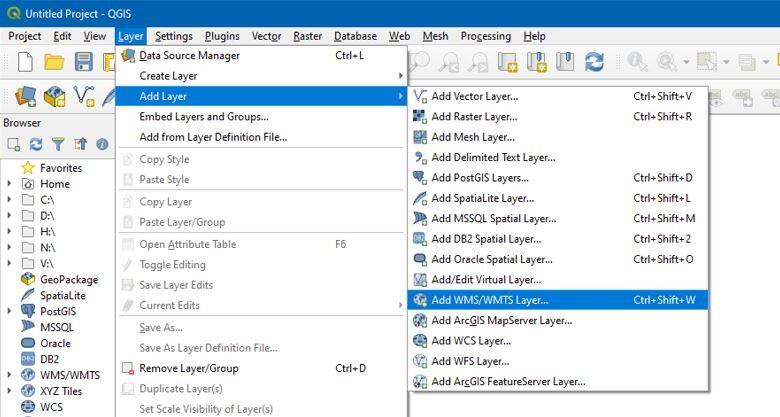
Task: Choose Add Vector Layer from submenu
Action: (x=558, y=96)
